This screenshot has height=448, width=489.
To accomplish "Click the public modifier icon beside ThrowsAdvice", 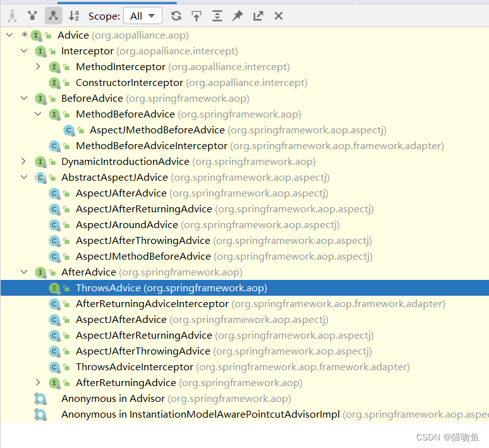I will [66, 288].
